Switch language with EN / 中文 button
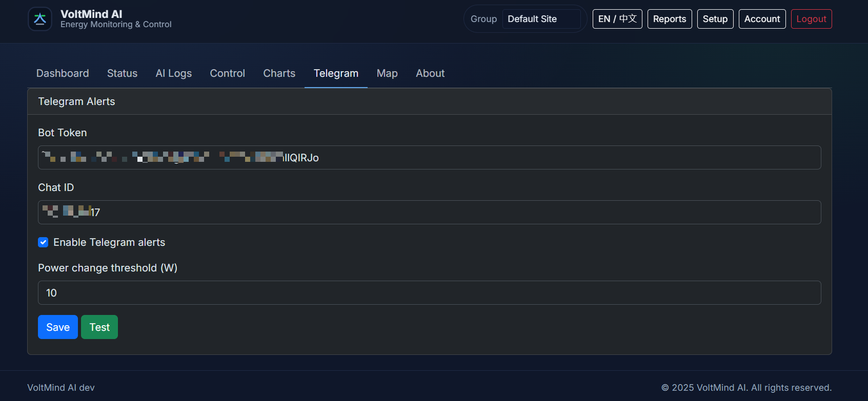The height and width of the screenshot is (401, 868). (617, 19)
